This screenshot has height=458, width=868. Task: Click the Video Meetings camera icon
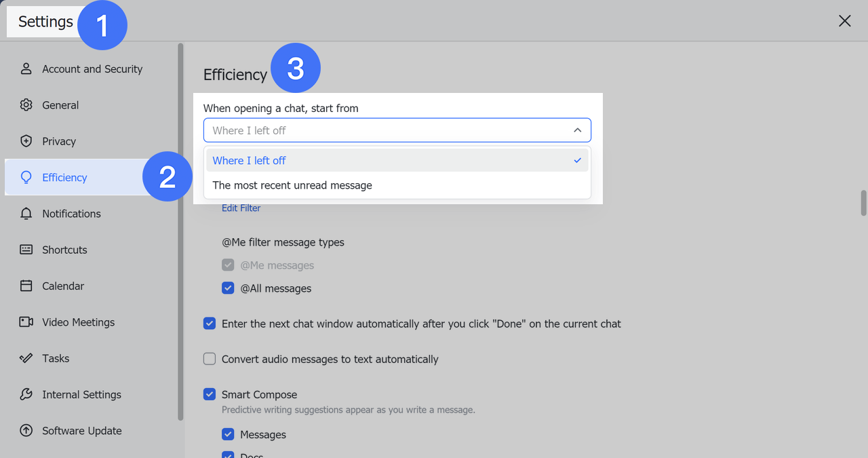coord(26,322)
